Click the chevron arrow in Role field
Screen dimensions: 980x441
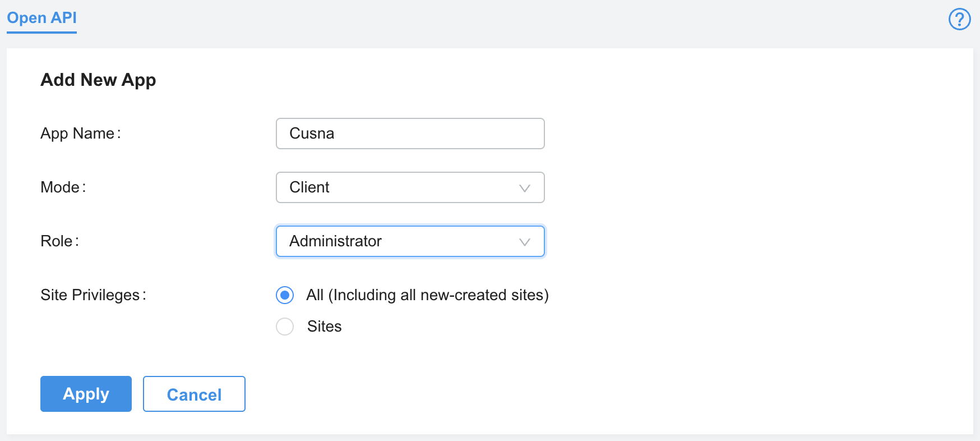point(525,242)
